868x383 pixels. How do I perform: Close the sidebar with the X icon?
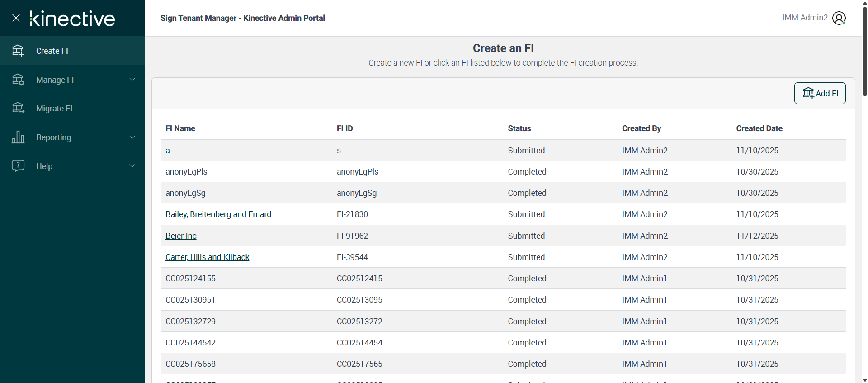[16, 18]
